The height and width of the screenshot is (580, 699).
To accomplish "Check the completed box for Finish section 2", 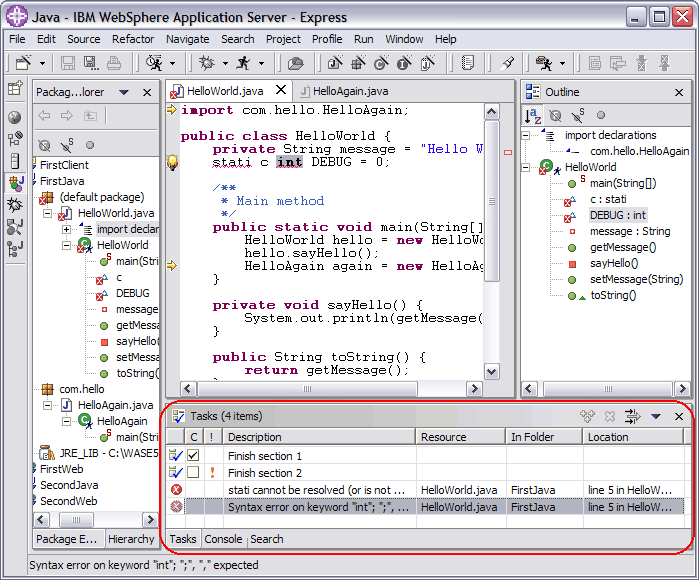I will tap(193, 472).
